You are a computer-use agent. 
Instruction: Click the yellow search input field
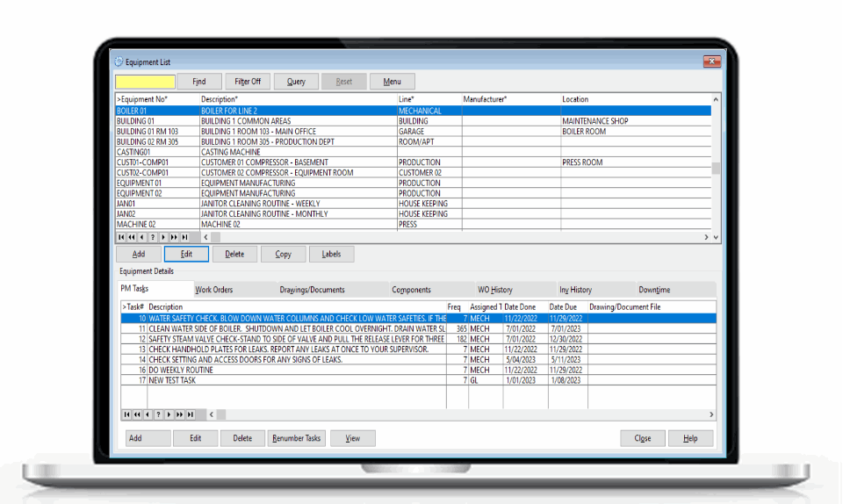point(145,82)
